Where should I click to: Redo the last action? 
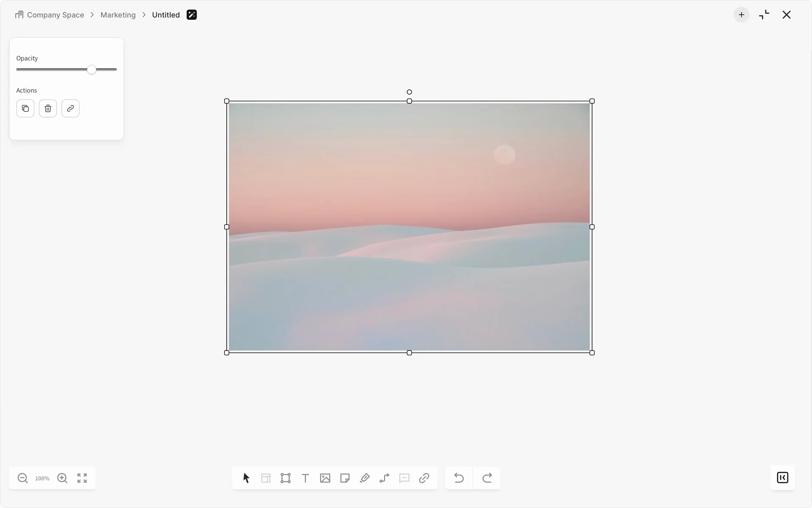point(487,478)
